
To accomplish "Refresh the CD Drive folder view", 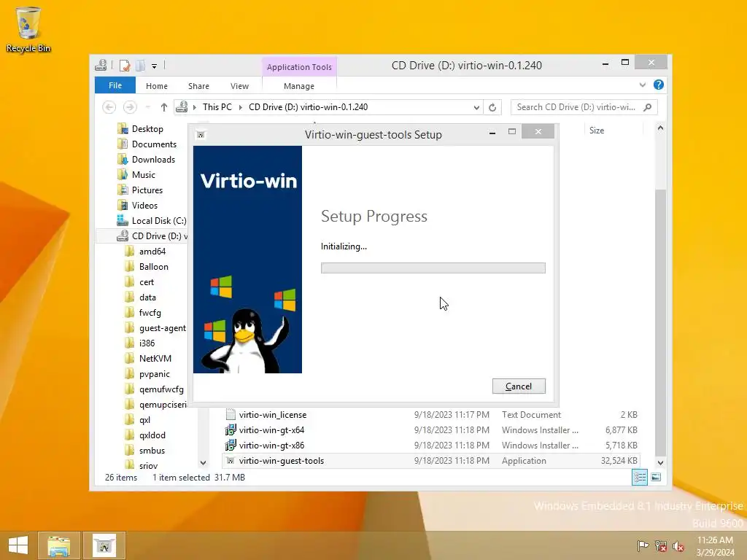I will pyautogui.click(x=492, y=108).
